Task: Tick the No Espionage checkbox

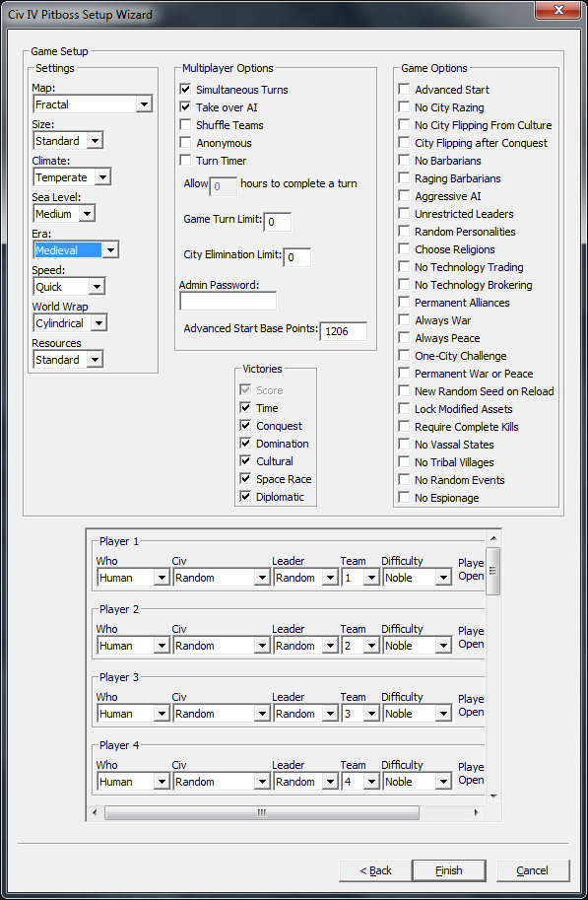Action: (405, 498)
